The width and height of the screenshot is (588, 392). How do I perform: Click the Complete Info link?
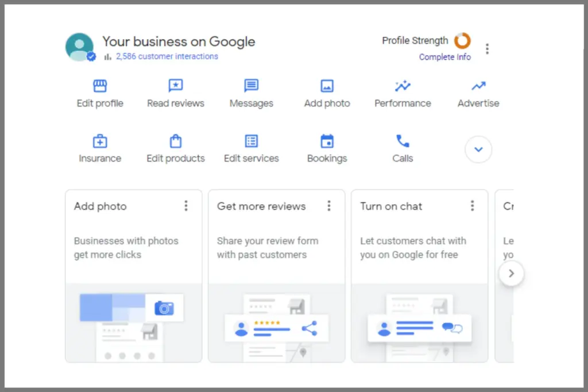point(445,57)
